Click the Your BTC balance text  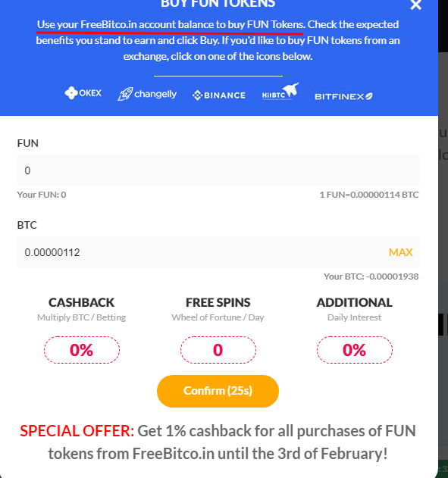[371, 276]
